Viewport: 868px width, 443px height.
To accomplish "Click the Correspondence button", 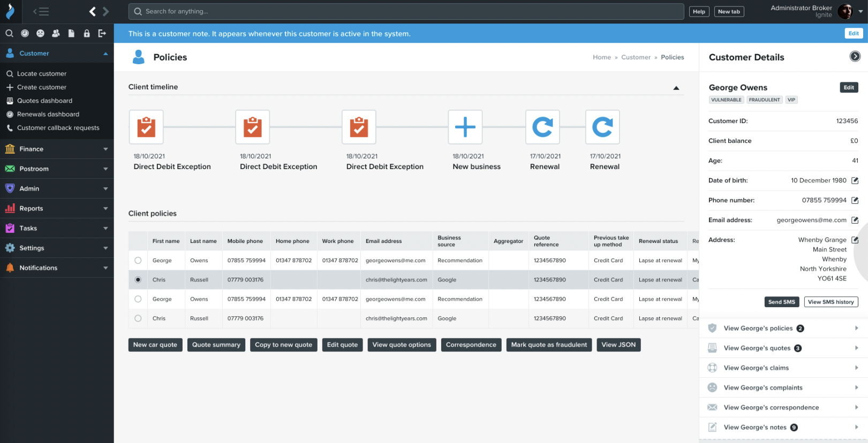I will tap(471, 345).
